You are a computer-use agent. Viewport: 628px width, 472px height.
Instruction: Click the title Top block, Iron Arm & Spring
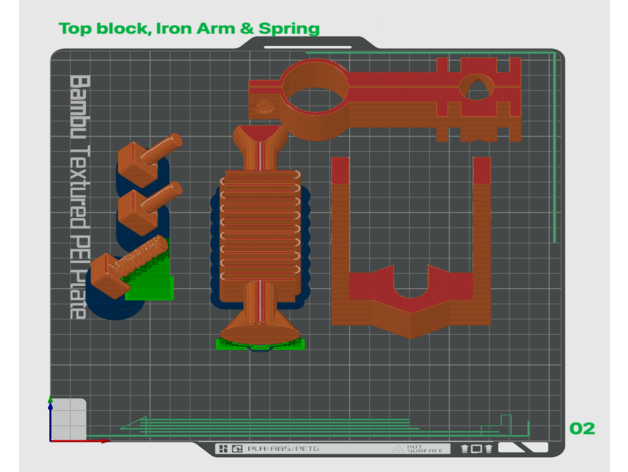189,28
